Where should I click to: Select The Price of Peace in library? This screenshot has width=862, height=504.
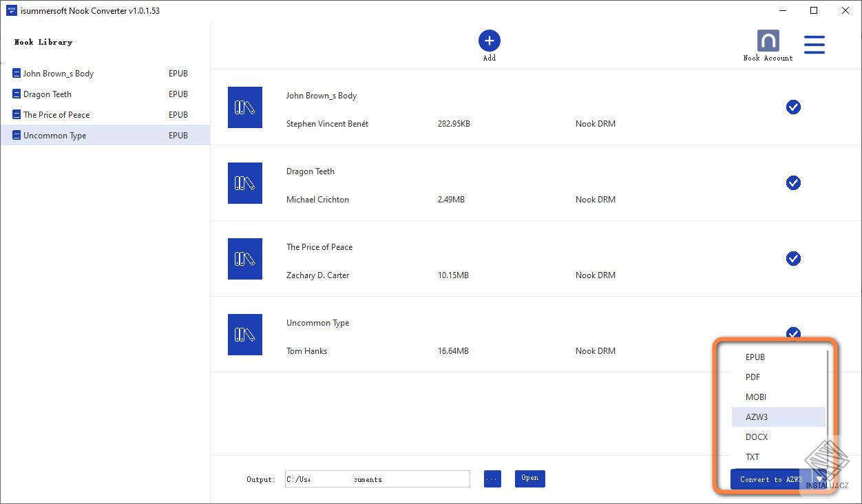[x=105, y=115]
